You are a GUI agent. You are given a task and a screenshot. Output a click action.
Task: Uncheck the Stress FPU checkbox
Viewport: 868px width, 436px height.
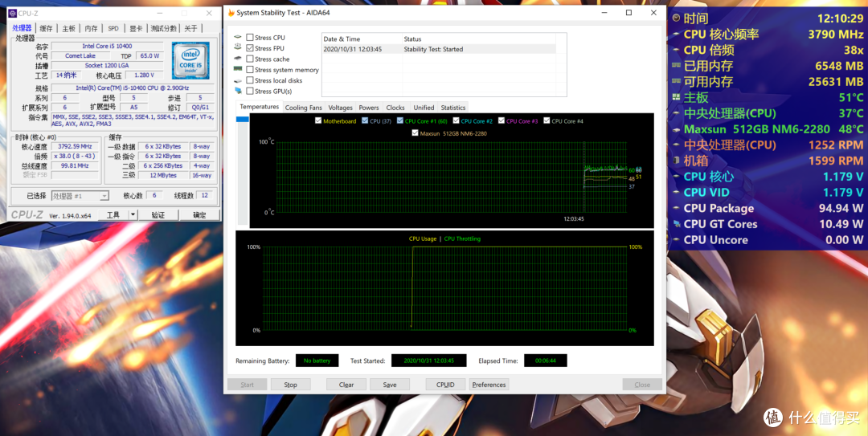[x=250, y=48]
